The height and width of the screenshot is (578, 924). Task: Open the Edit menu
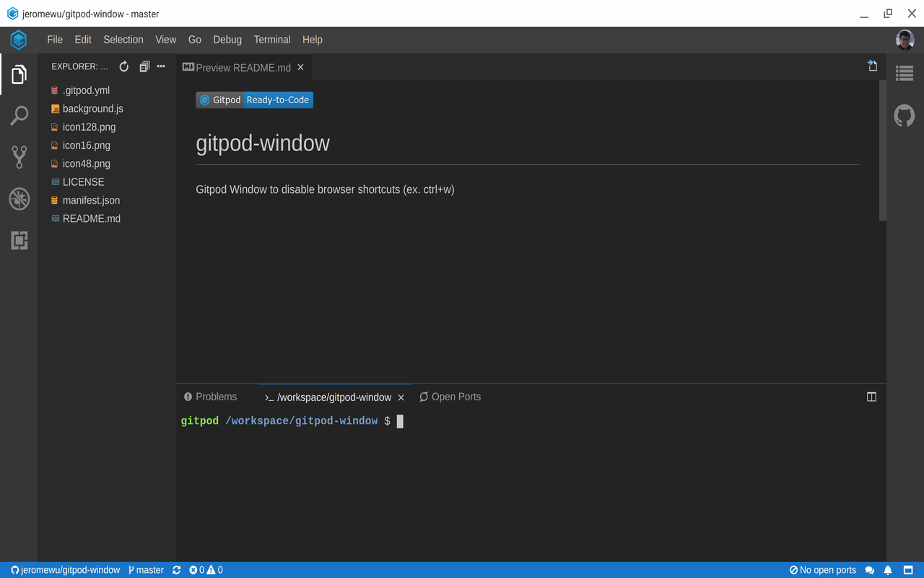pyautogui.click(x=83, y=40)
